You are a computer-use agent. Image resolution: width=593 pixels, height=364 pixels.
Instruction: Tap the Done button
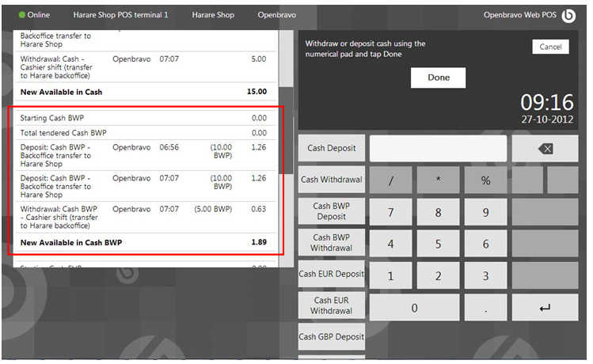coord(439,78)
